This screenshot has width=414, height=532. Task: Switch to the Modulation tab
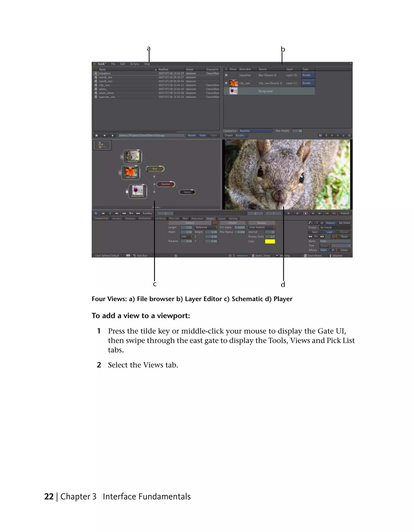pos(197,219)
